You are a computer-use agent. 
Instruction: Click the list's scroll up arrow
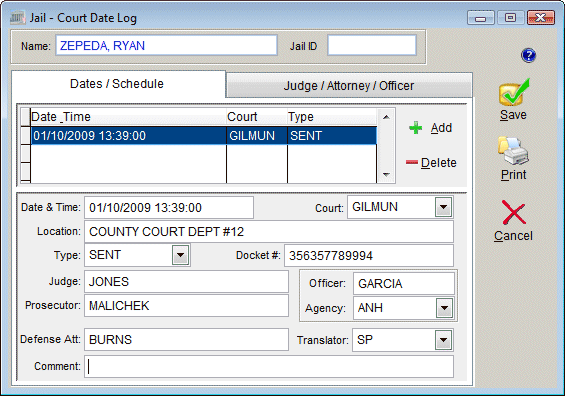(386, 117)
